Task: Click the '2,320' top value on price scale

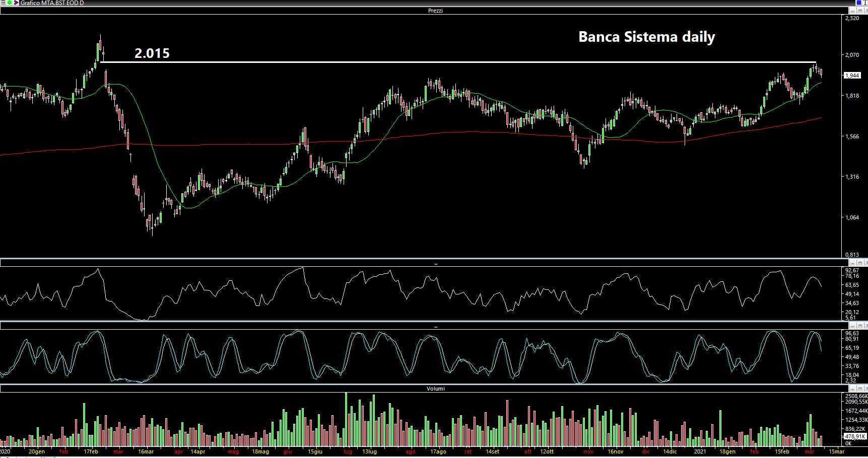Action: click(x=852, y=18)
